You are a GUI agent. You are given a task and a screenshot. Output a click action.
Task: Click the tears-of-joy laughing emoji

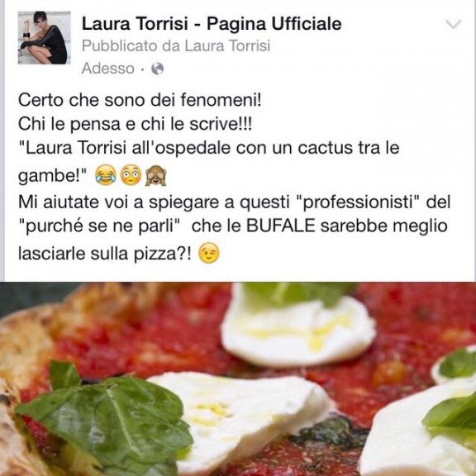point(106,175)
